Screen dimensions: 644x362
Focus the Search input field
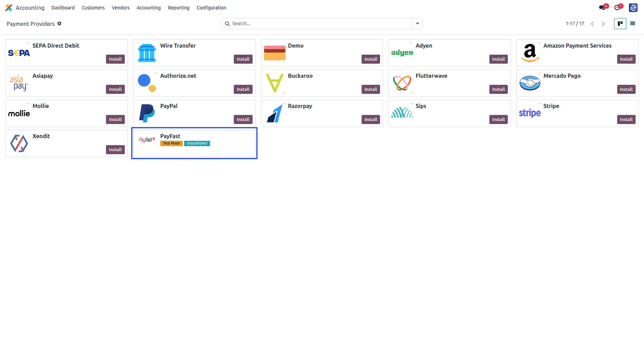click(x=321, y=23)
